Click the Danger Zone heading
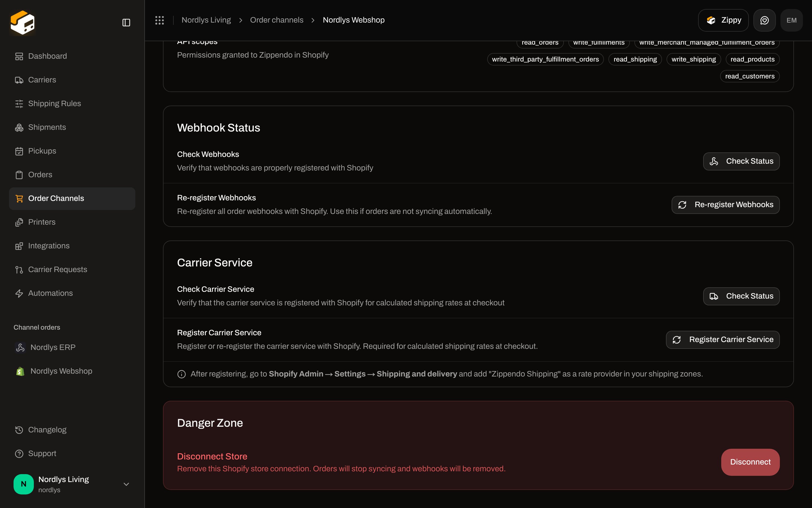Image resolution: width=812 pixels, height=508 pixels. (x=210, y=423)
